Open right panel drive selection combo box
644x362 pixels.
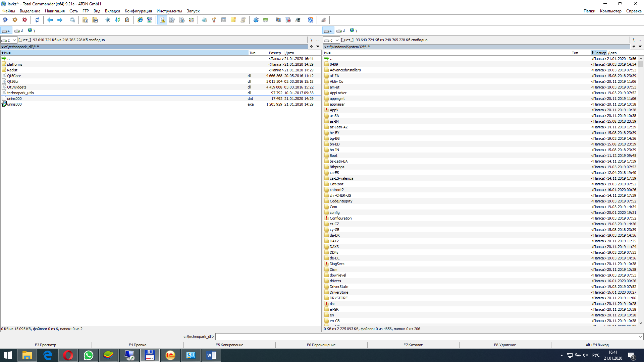tap(331, 40)
